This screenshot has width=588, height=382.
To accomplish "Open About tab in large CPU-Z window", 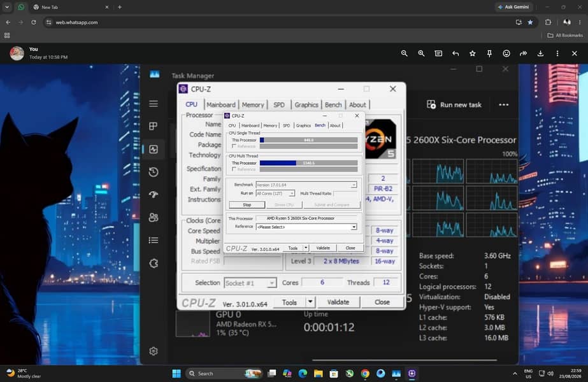I will pyautogui.click(x=357, y=105).
